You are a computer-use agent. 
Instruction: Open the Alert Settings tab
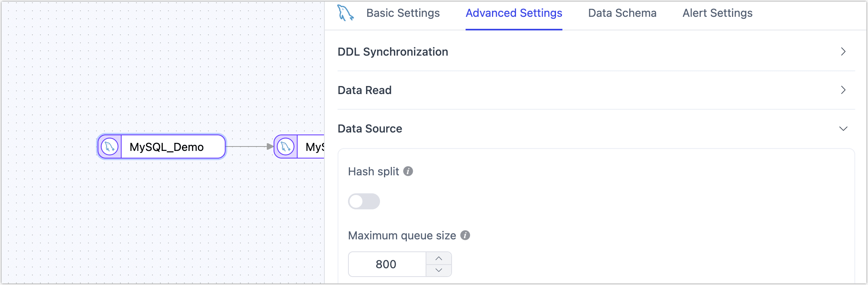tap(717, 13)
